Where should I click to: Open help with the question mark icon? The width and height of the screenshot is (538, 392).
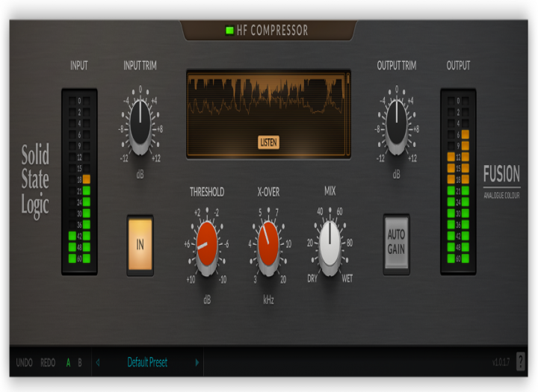click(521, 361)
